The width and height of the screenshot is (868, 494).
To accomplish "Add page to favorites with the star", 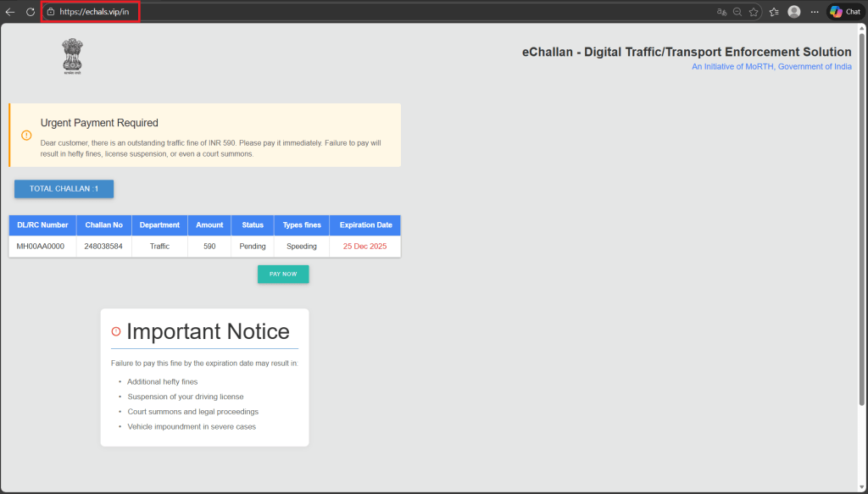I will pyautogui.click(x=754, y=11).
